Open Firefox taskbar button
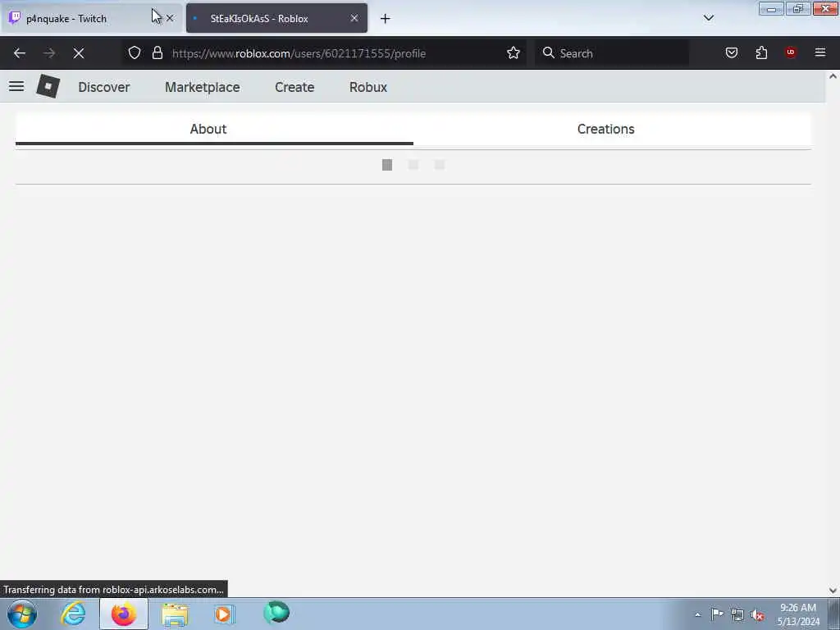The height and width of the screenshot is (630, 840). tap(124, 614)
